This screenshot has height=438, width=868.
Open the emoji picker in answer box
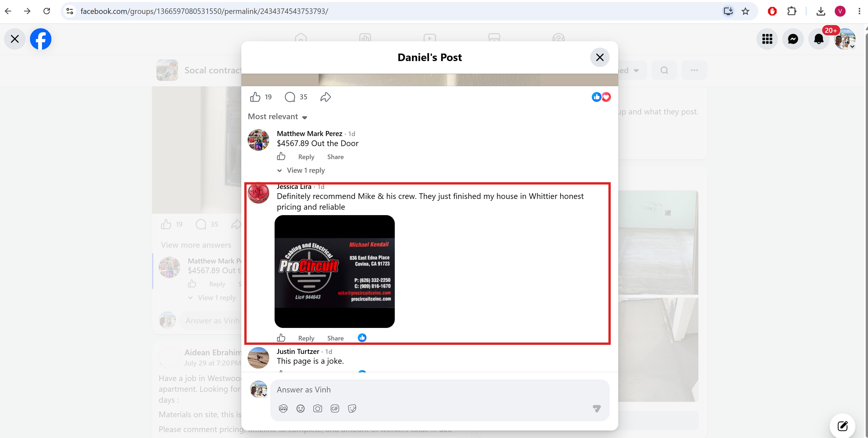point(301,409)
